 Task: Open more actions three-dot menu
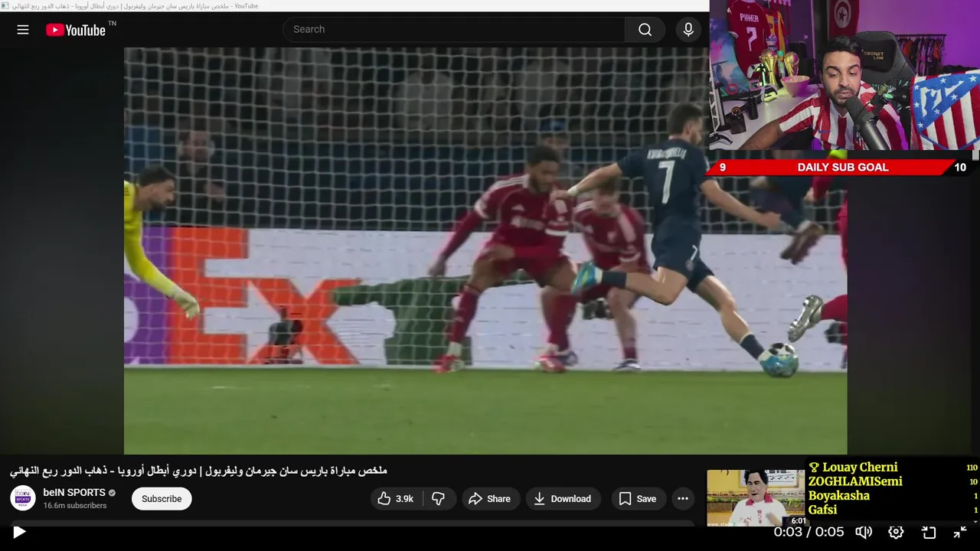click(683, 499)
